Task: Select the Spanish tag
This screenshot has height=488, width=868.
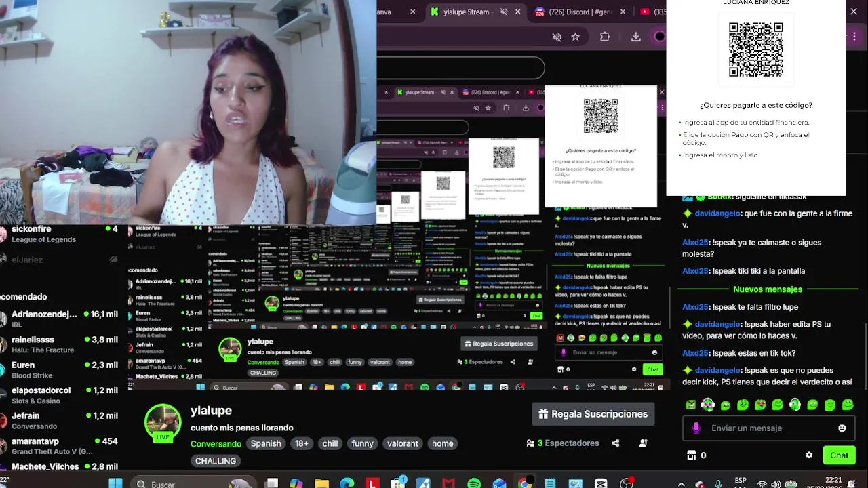Action: (266, 443)
